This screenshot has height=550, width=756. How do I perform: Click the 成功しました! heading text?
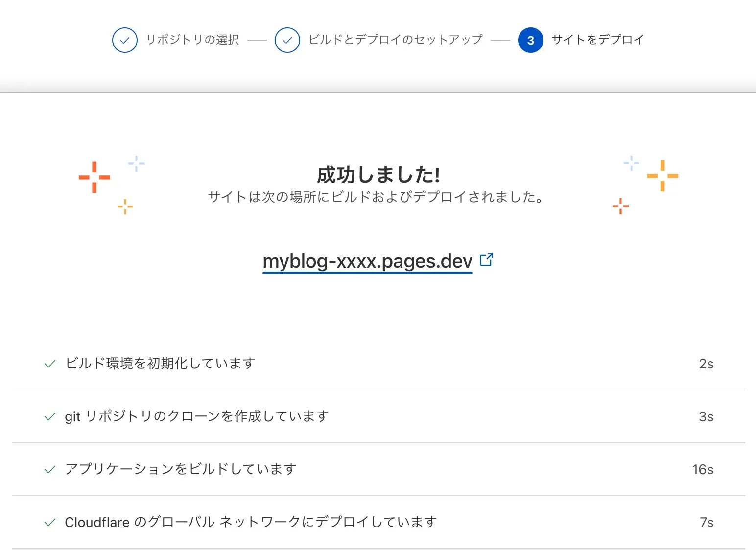[377, 174]
